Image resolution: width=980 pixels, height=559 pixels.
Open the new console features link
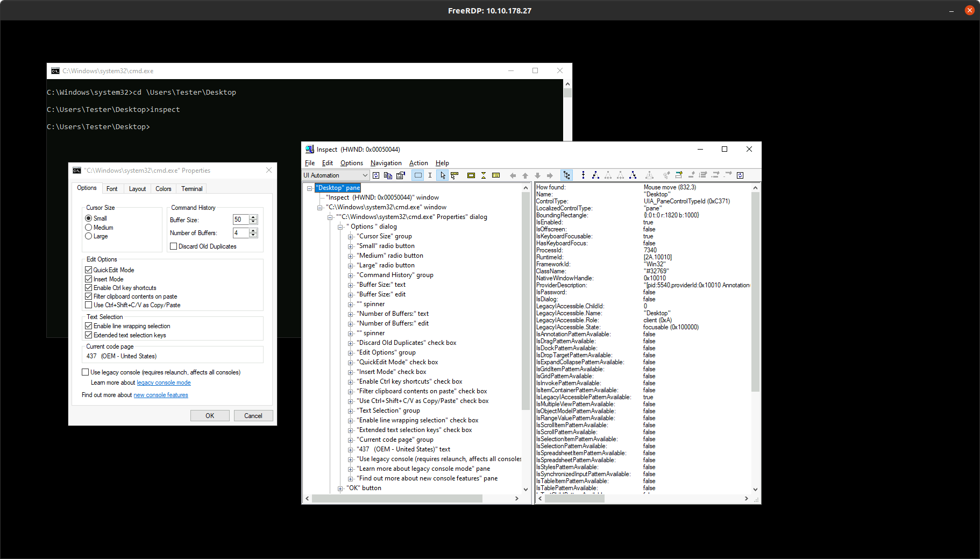point(161,395)
